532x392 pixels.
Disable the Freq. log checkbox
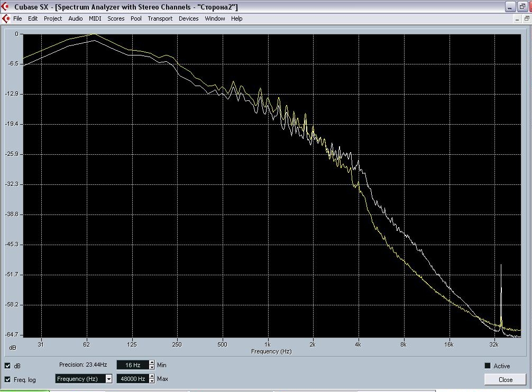click(x=7, y=379)
